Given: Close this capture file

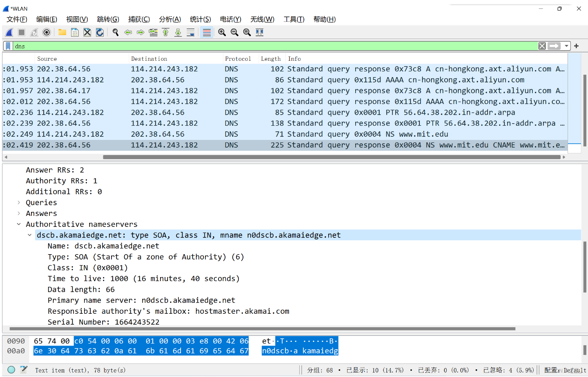Looking at the screenshot, I should [x=87, y=32].
